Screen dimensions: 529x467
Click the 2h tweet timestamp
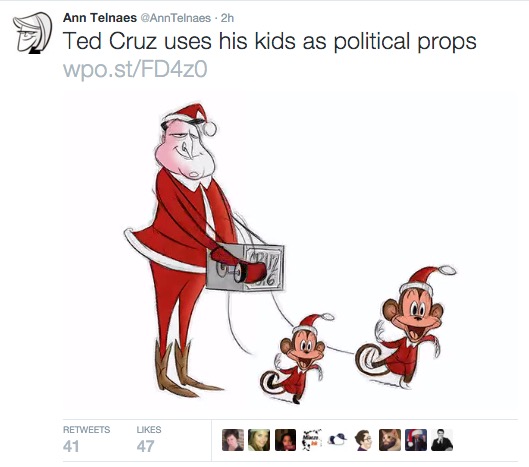pyautogui.click(x=227, y=18)
